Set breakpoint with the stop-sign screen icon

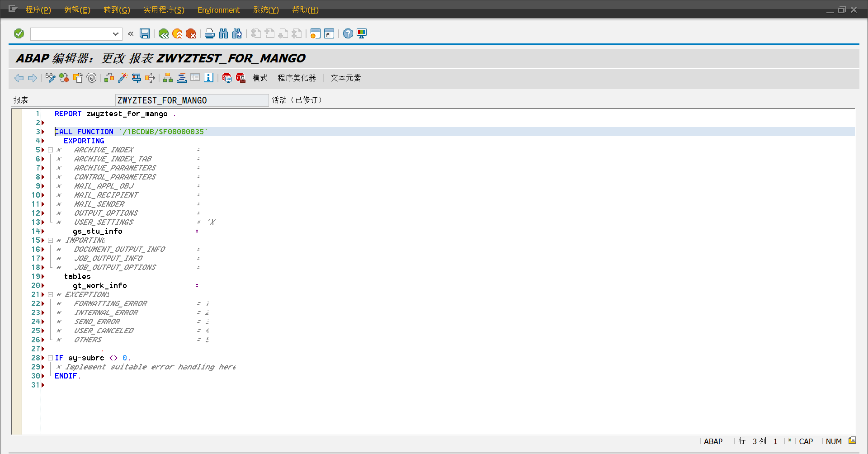click(227, 78)
